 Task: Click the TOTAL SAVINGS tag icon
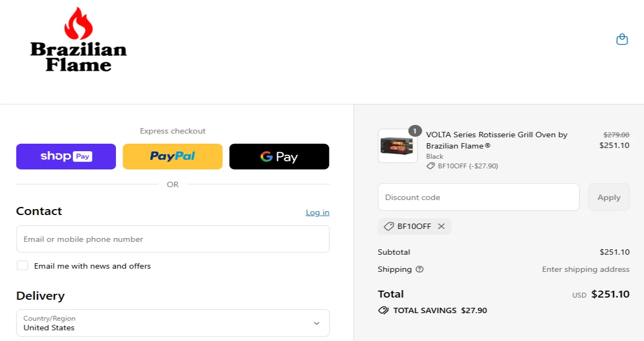pos(383,310)
